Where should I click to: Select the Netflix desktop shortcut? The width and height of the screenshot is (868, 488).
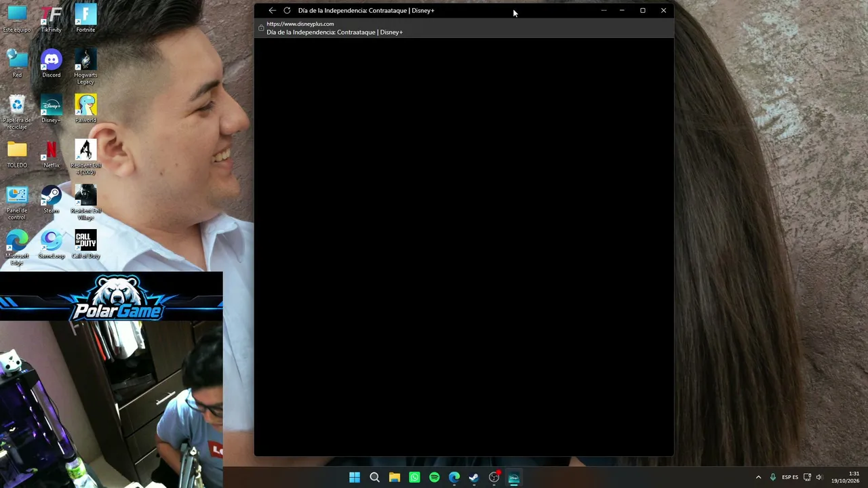52,155
